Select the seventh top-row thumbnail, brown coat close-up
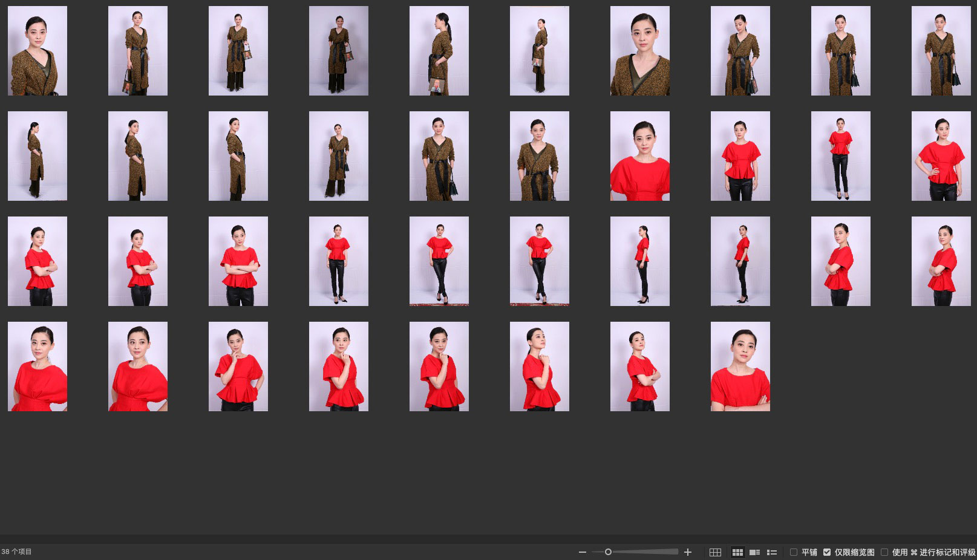This screenshot has height=560, width=977. coord(639,51)
